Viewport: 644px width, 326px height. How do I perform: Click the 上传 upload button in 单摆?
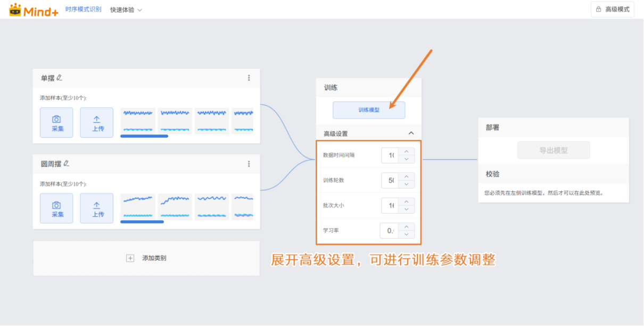(x=97, y=122)
